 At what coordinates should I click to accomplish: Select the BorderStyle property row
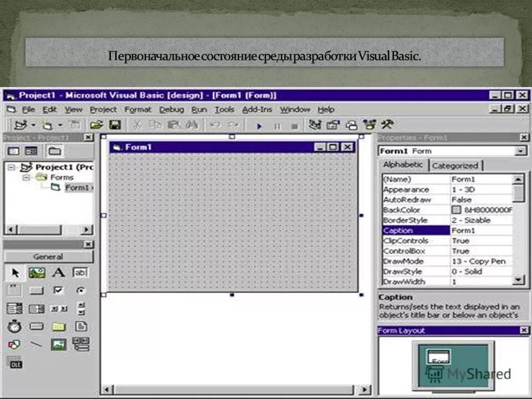coord(447,220)
